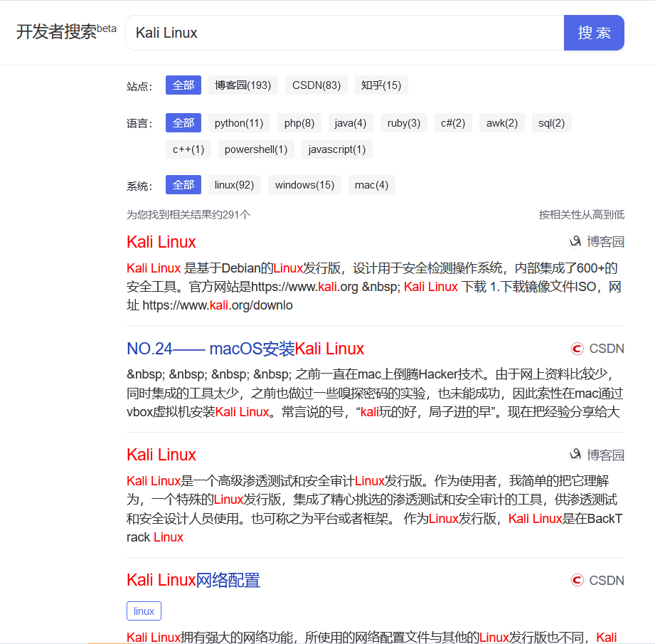
Task: Filter by php(8) language
Action: (x=299, y=123)
